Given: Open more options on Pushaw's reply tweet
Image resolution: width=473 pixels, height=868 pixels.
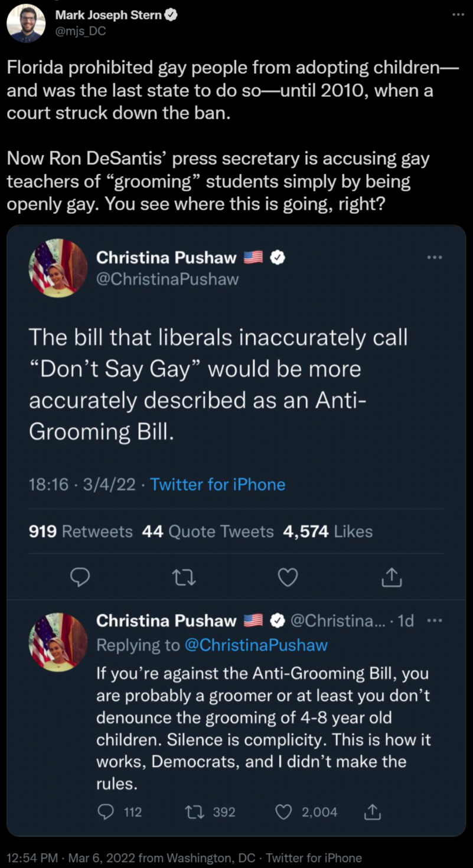Looking at the screenshot, I should click(434, 620).
